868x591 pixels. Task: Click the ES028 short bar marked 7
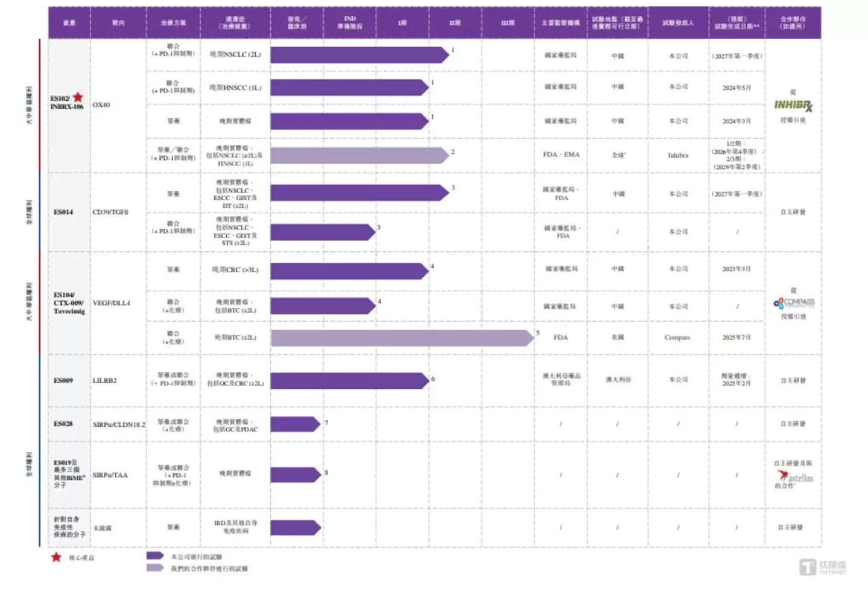[296, 424]
